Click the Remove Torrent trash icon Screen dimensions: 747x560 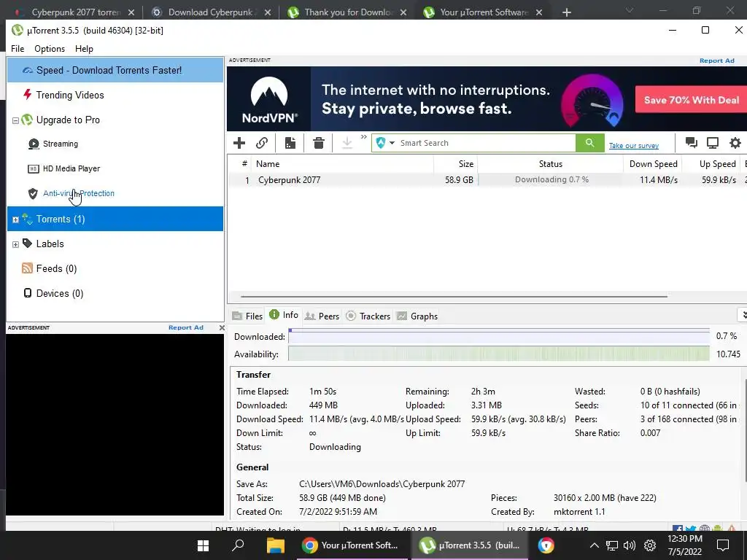319,143
